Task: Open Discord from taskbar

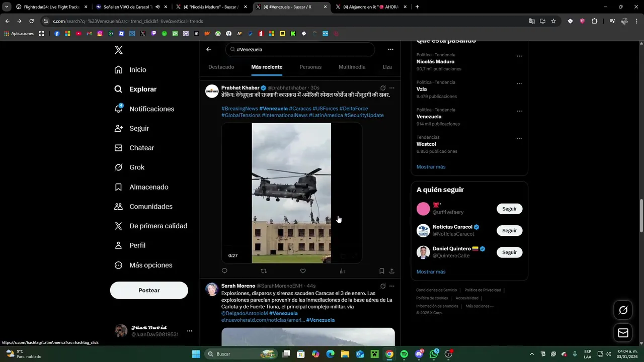Action: tap(419, 354)
